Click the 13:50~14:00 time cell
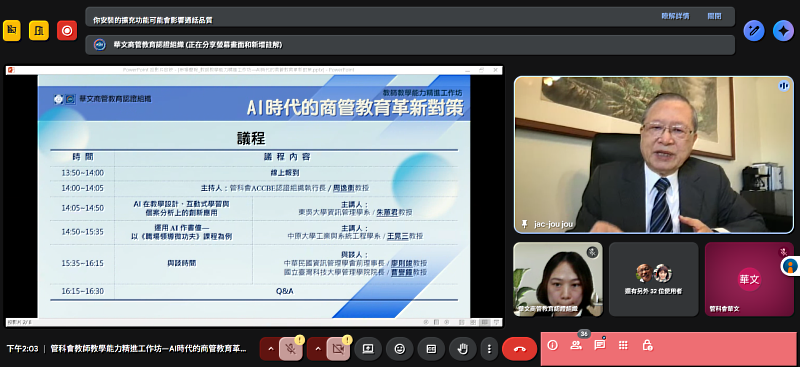Image resolution: width=800 pixels, height=367 pixels. coord(82,173)
